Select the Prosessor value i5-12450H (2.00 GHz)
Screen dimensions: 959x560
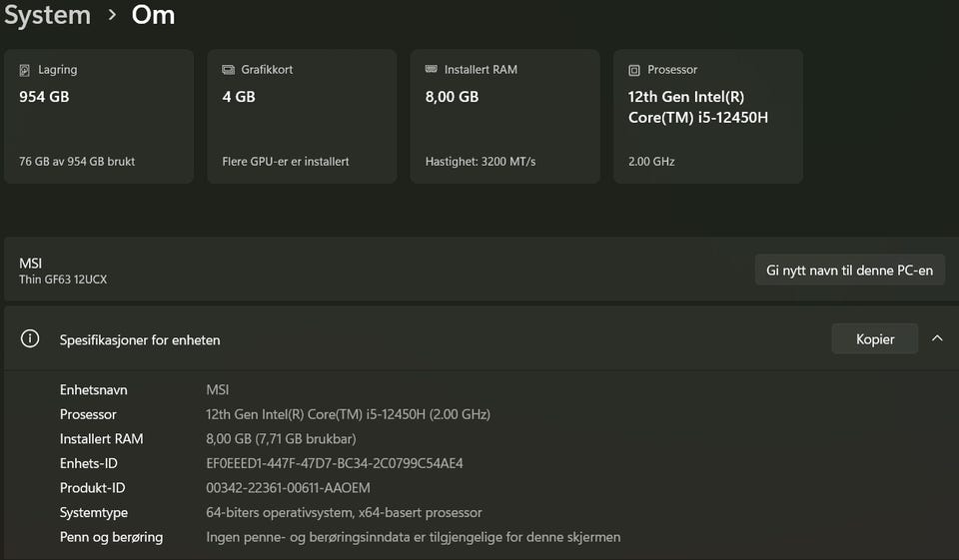(348, 414)
